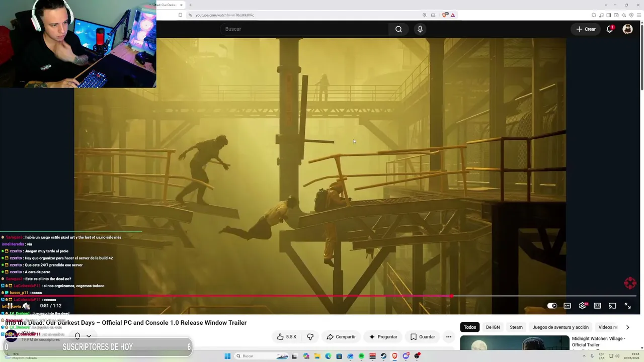This screenshot has width=644, height=362.
Task: Switch to Brave browser in the taskbar
Action: [x=394, y=356]
